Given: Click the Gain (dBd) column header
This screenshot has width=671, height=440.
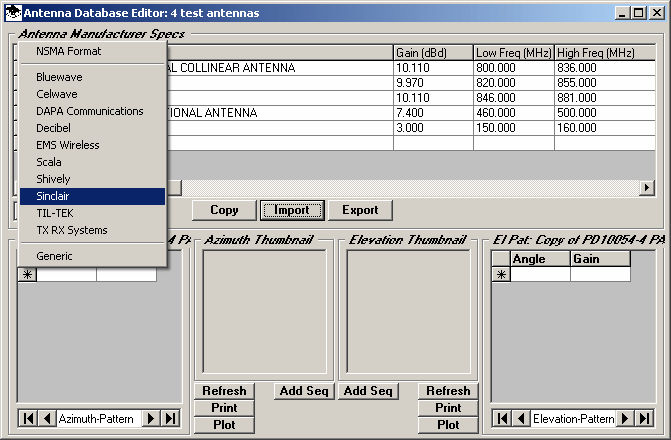Looking at the screenshot, I should pos(433,53).
